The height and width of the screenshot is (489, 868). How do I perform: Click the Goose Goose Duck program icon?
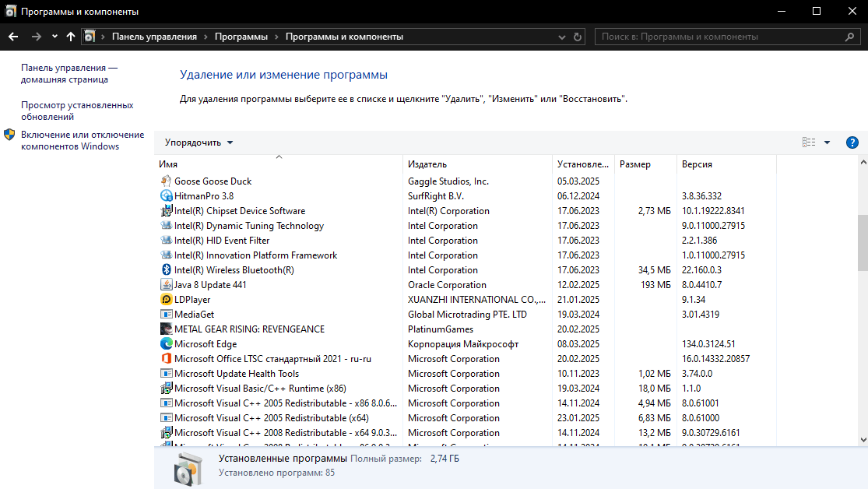point(166,181)
